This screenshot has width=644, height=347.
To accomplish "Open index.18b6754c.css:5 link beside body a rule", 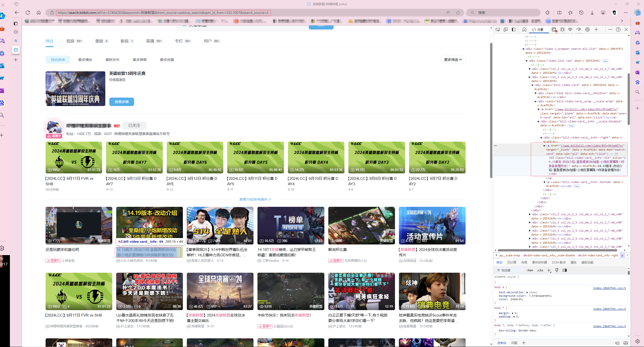I will pos(609,288).
